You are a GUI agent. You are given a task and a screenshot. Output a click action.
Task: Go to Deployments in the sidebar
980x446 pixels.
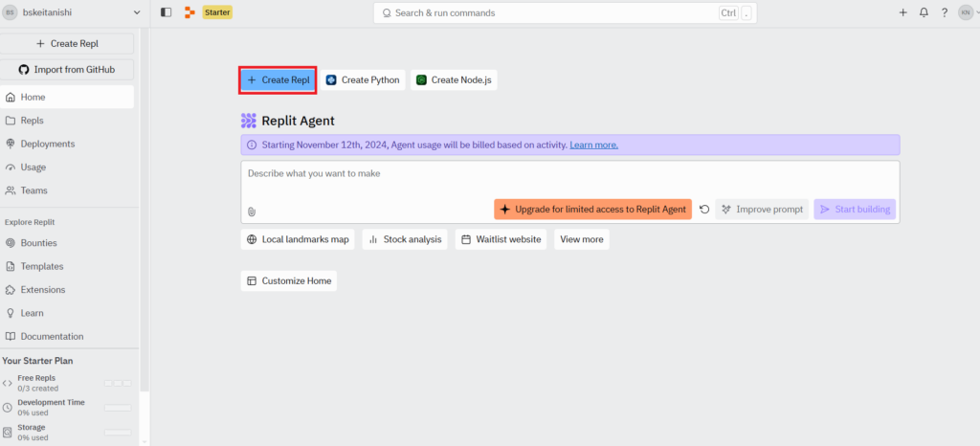[x=47, y=144]
